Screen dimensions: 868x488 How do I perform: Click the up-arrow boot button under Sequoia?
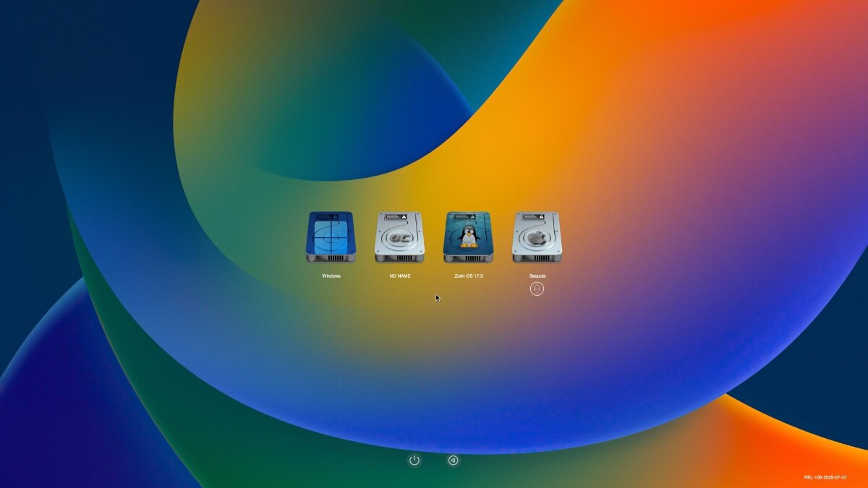point(537,289)
